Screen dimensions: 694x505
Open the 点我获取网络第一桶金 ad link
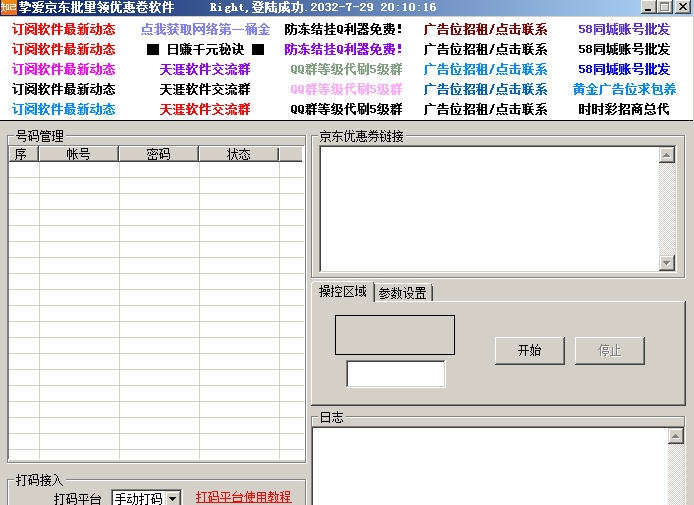click(x=205, y=29)
